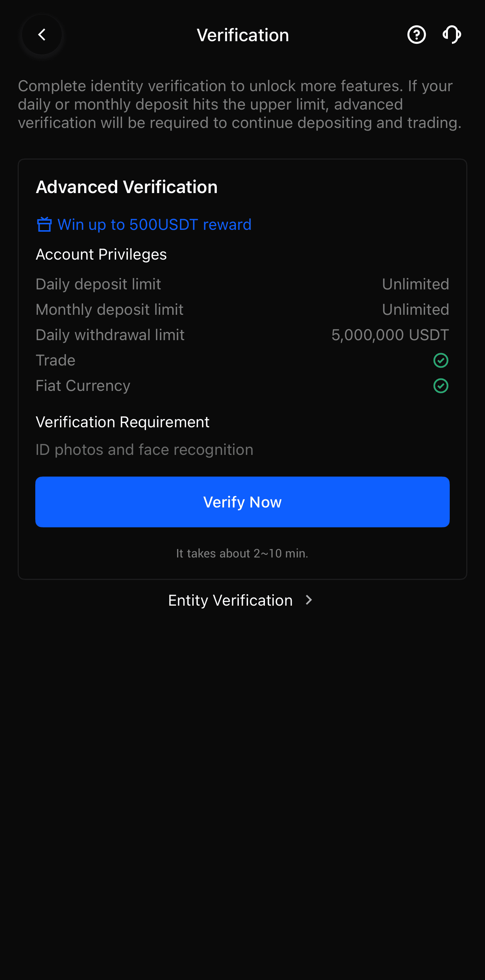The width and height of the screenshot is (485, 980).
Task: Tap the back arrow button
Action: click(x=42, y=35)
